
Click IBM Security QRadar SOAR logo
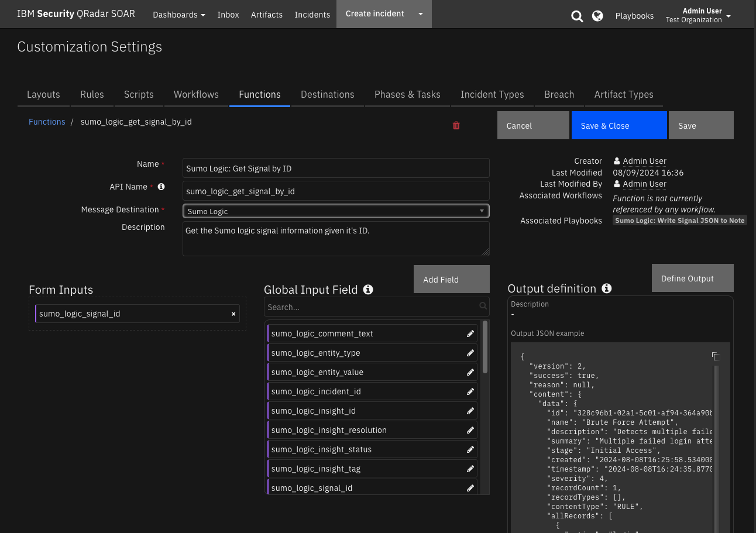[76, 13]
